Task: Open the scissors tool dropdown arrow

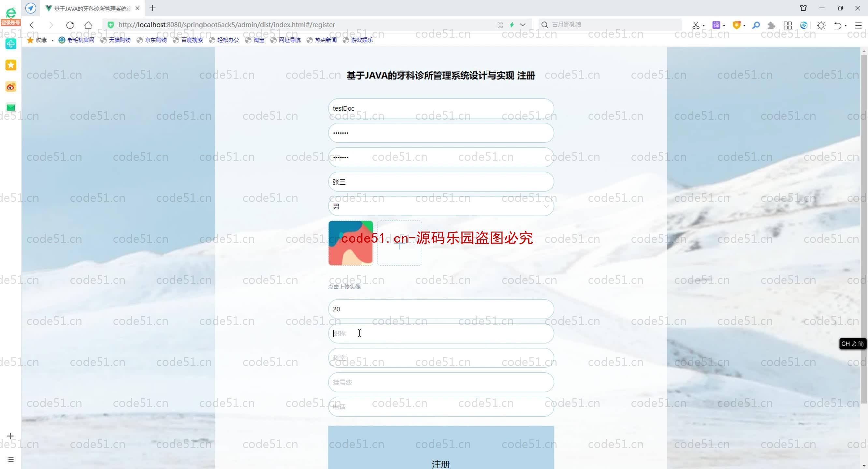Action: click(703, 26)
